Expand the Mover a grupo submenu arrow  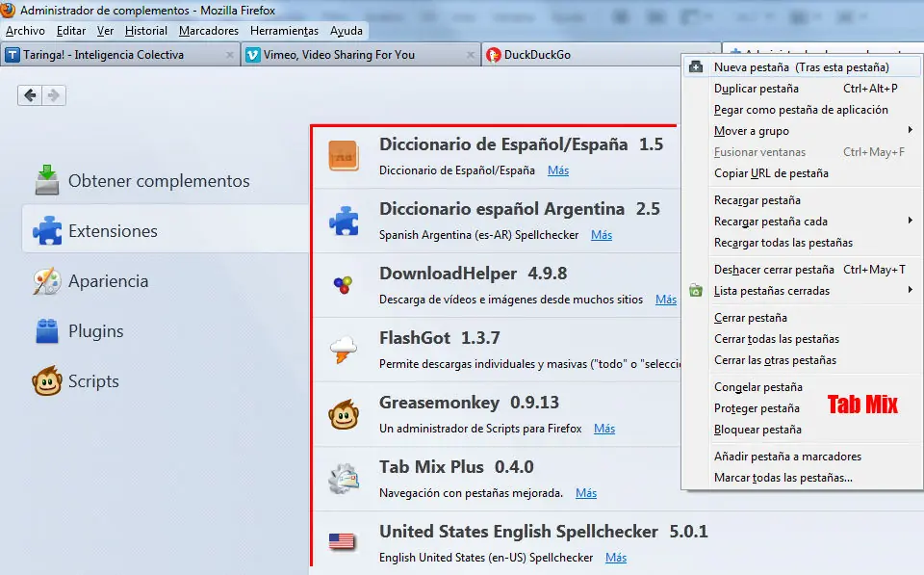[x=911, y=130]
